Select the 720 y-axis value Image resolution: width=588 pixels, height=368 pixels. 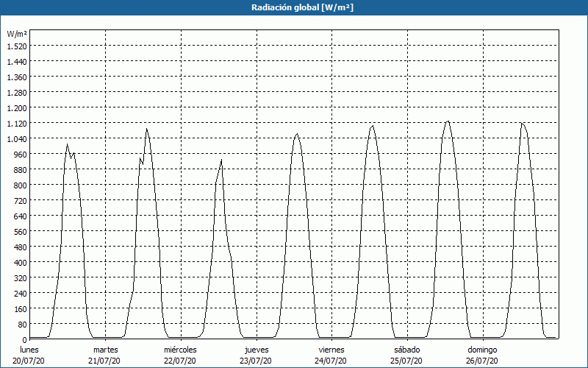pyautogui.click(x=21, y=201)
